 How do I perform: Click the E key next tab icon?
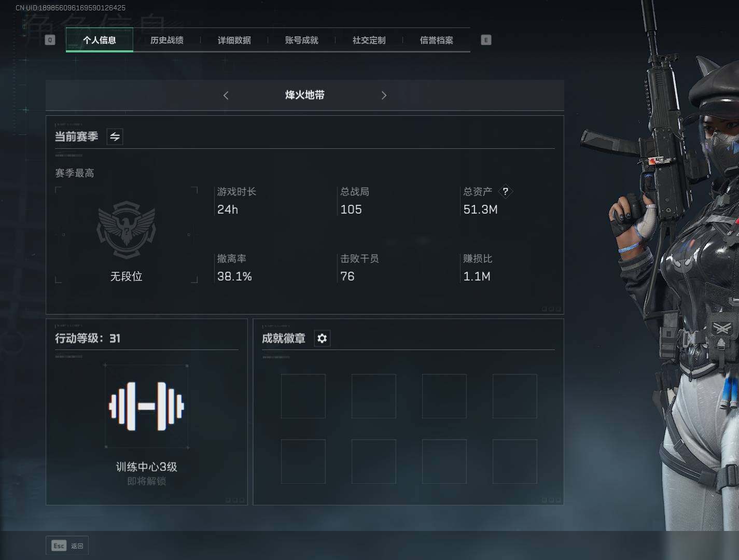486,40
